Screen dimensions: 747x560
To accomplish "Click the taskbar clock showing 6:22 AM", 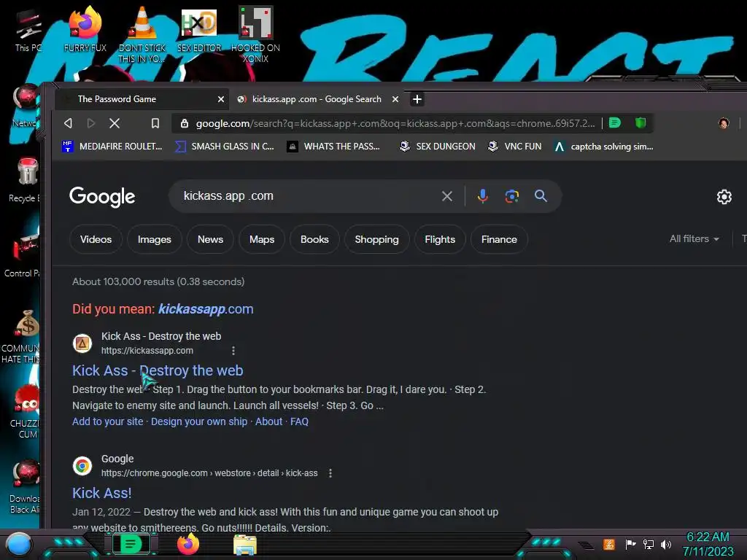I will pyautogui.click(x=708, y=544).
